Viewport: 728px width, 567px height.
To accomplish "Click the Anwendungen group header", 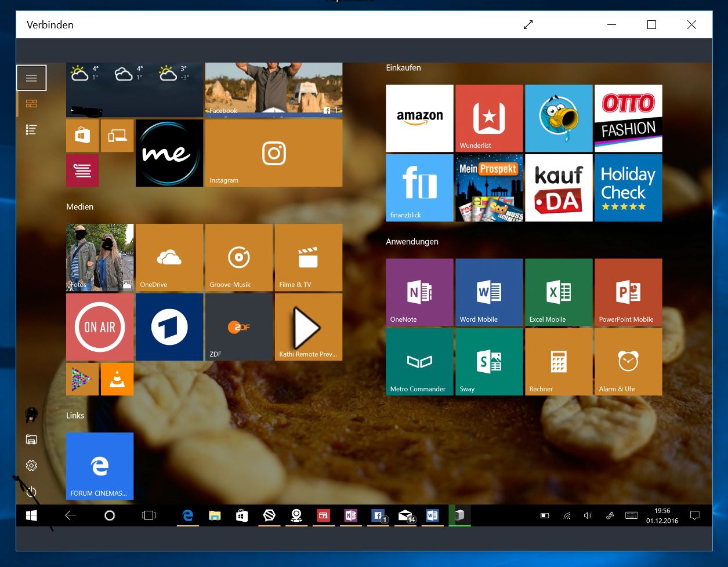I will tap(412, 242).
